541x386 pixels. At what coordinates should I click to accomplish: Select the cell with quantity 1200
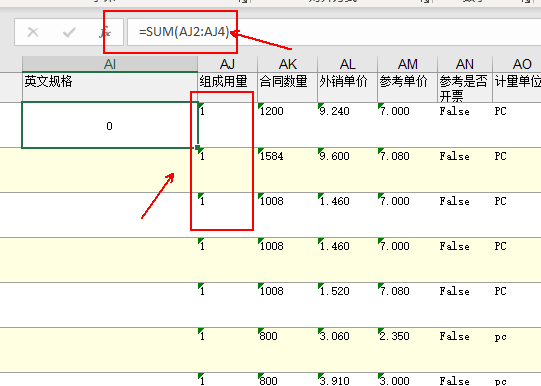click(x=287, y=125)
